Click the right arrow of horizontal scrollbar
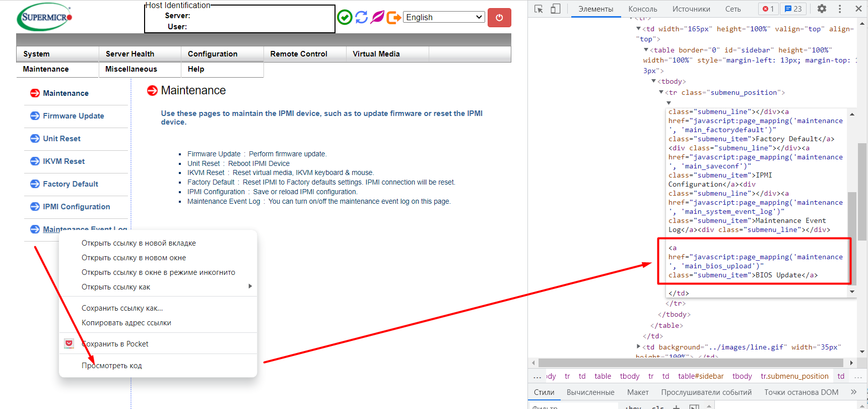Image resolution: width=868 pixels, height=409 pixels. point(851,363)
